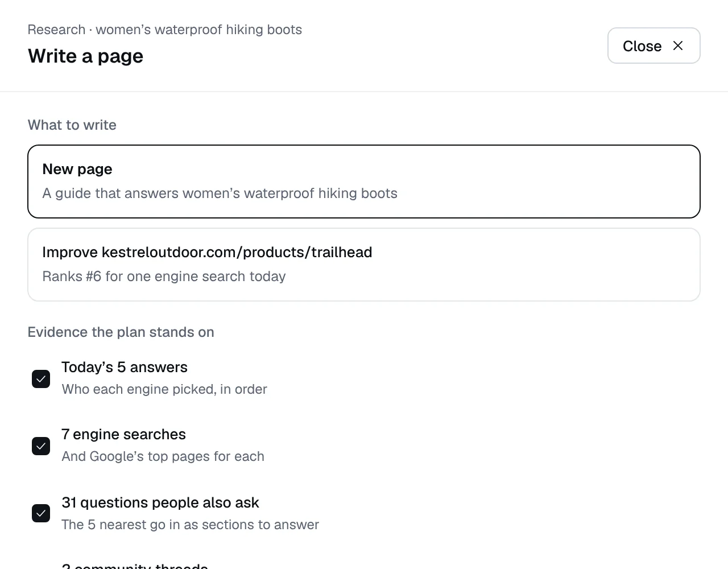Click 'Who each engine picked, in order' text
Screen dimensions: 728x569
(164, 389)
